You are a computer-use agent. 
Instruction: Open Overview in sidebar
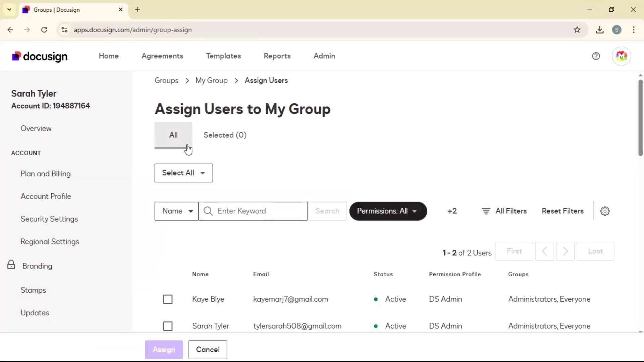[x=36, y=128]
